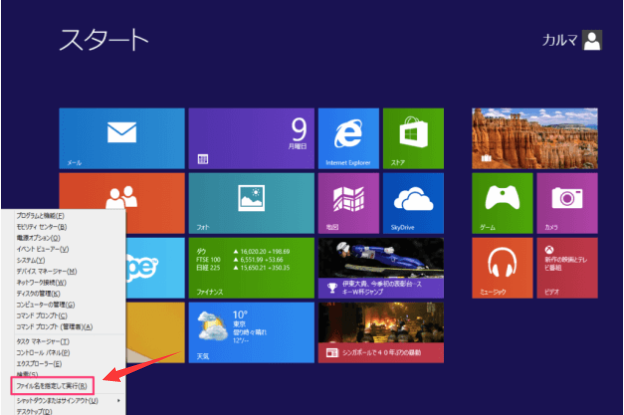Open the SkyDrive tile
Screen dimensions: 624x415
pos(413,203)
